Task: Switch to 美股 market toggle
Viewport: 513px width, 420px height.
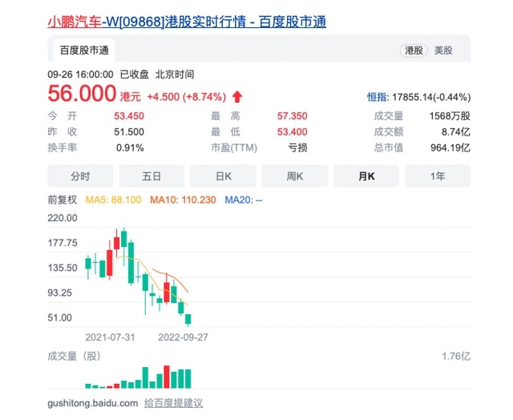Action: (443, 50)
